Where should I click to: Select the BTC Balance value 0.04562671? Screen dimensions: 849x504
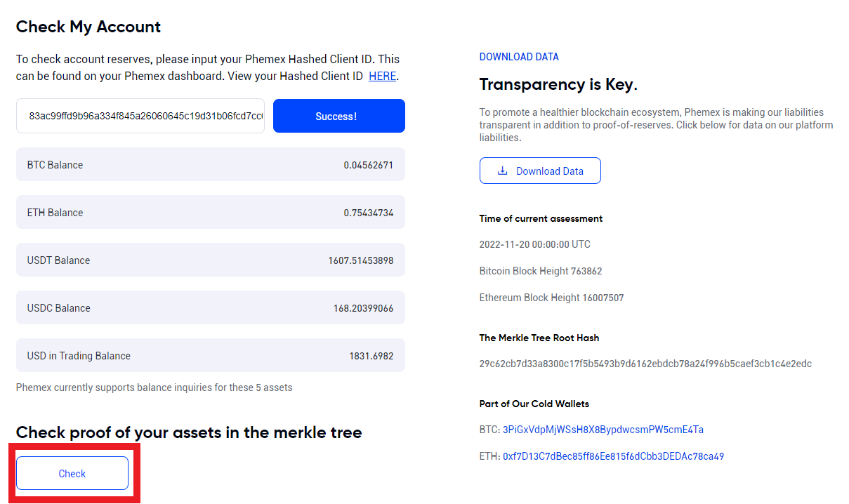[369, 165]
